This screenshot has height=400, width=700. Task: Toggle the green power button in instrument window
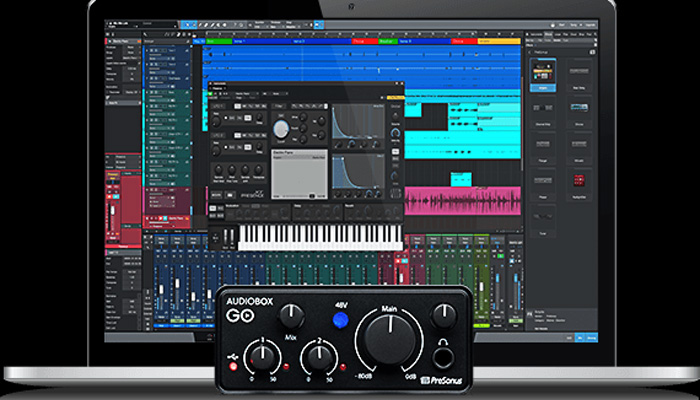(210, 94)
